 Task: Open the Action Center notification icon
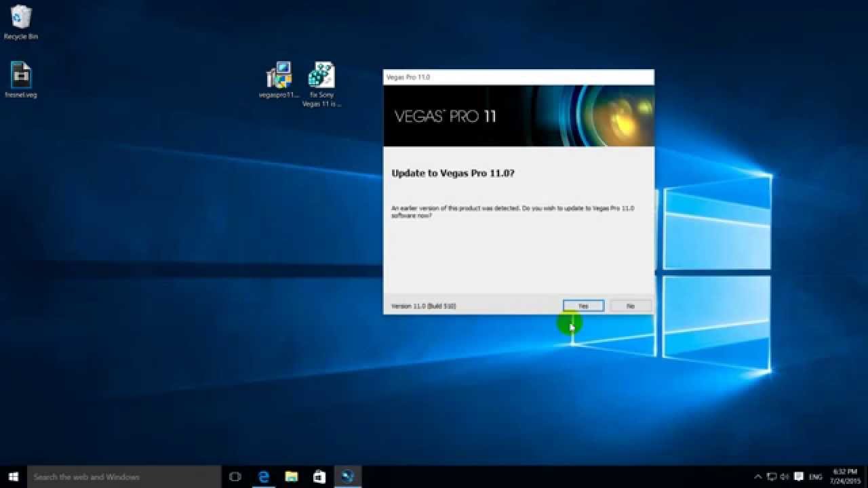click(799, 476)
